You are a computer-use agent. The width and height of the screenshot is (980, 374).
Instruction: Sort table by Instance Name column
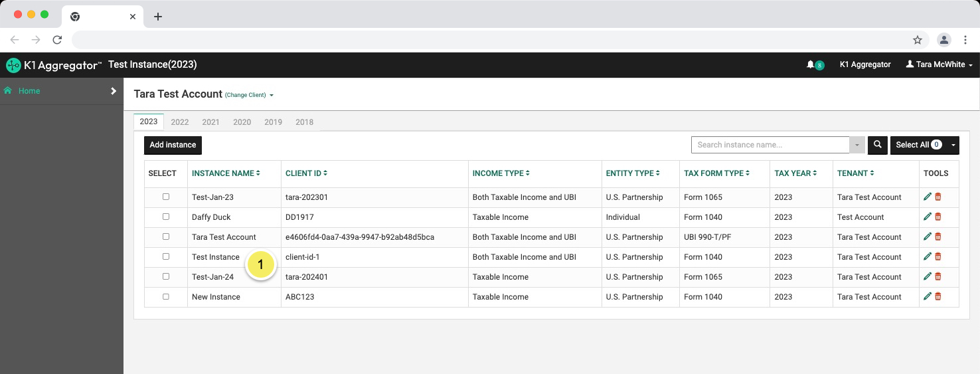[x=226, y=173]
